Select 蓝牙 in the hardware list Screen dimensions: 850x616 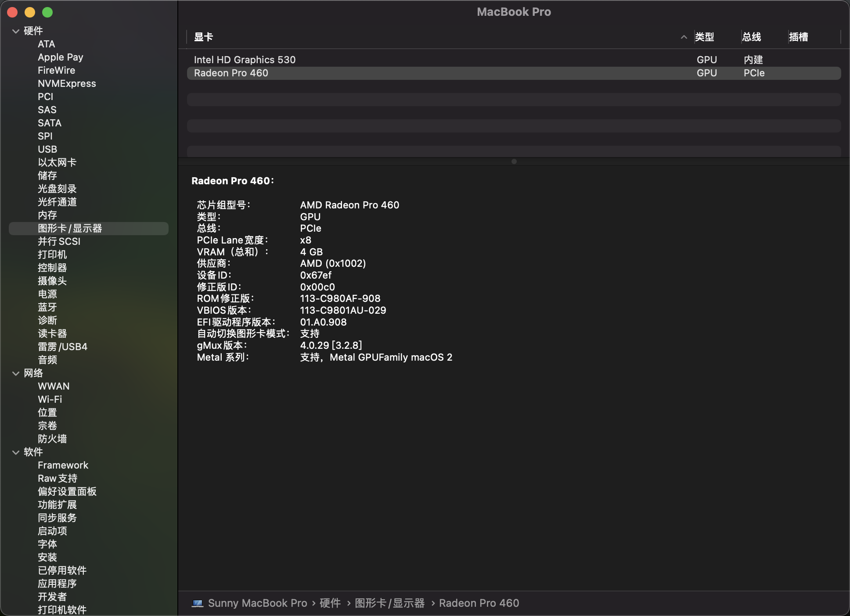click(x=47, y=307)
